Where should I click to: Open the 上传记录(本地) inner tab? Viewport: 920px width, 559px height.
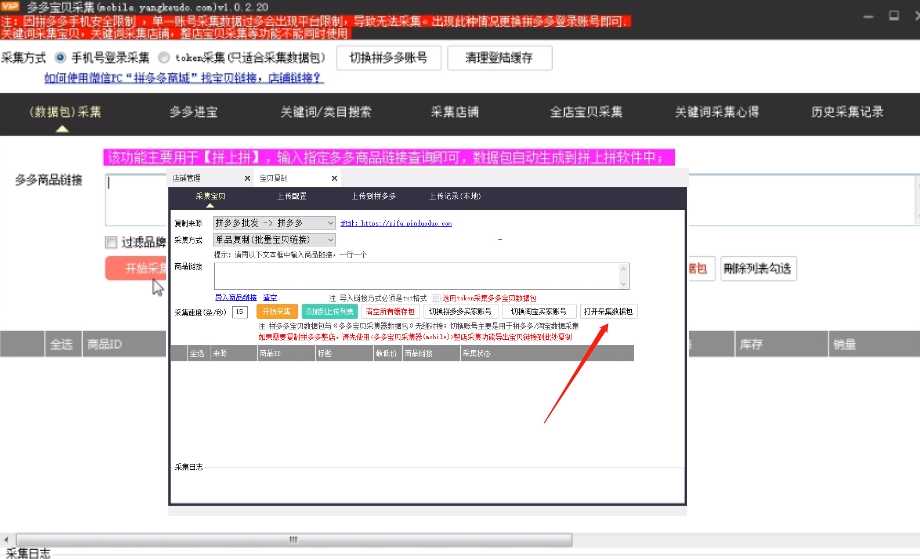pos(455,196)
